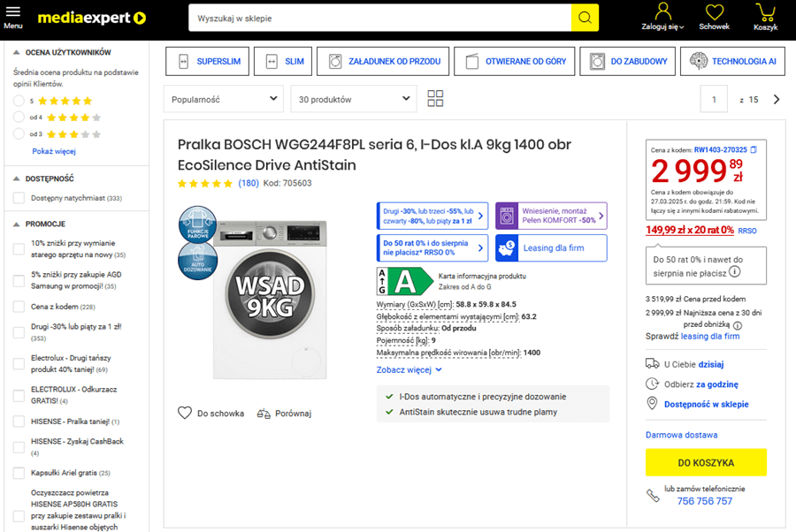The image size is (796, 532).
Task: Select the TECHNOLOGIA AI category tab
Action: (733, 62)
